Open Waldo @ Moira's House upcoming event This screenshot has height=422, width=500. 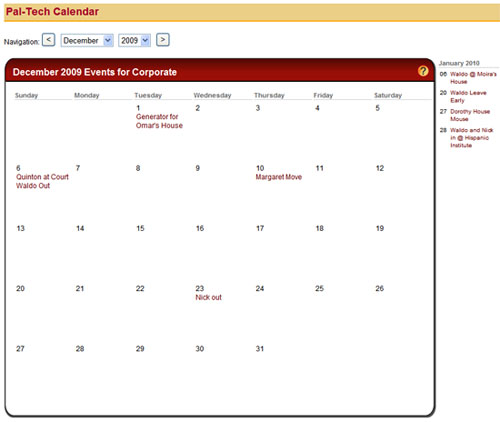tap(473, 78)
